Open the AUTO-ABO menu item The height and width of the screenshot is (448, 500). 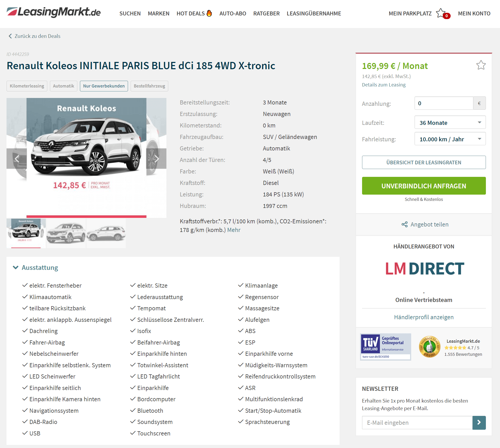[233, 13]
